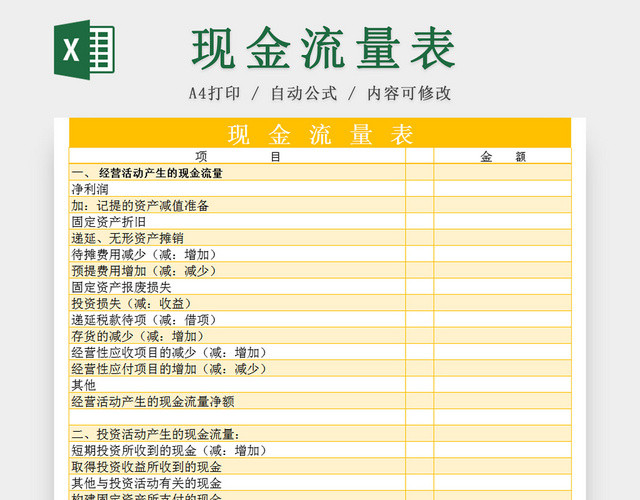Select row 一、经营活动产生的现金流量

click(320, 172)
